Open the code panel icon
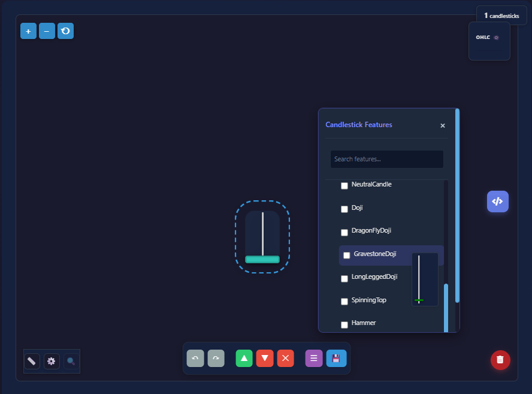This screenshot has width=532, height=394. [x=497, y=201]
